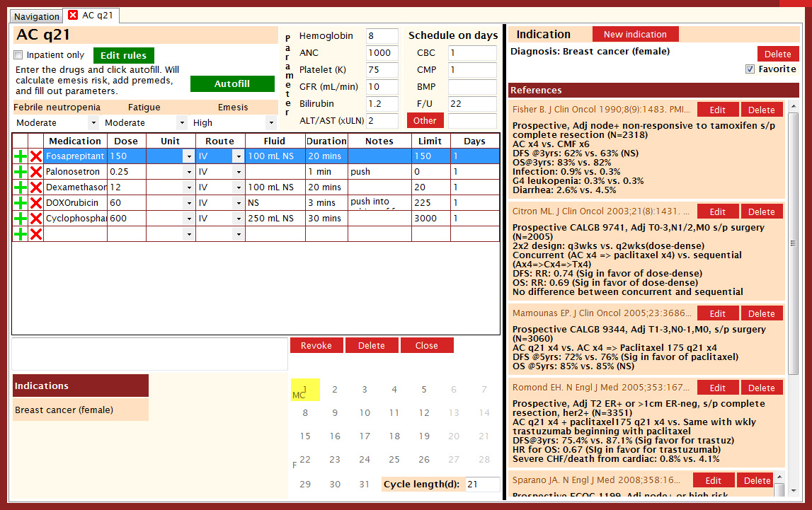Edit the Mamounas EP. reference
This screenshot has height=510, width=812.
point(717,313)
